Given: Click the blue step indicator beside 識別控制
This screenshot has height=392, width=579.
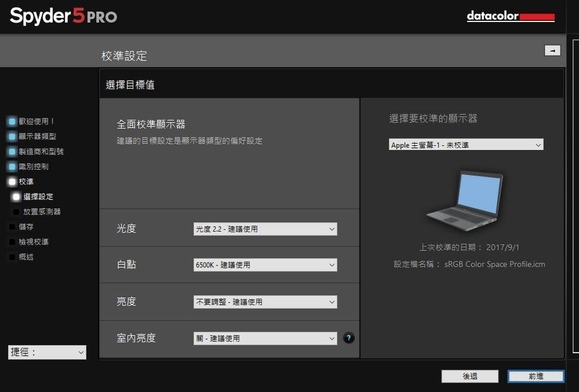Looking at the screenshot, I should pos(12,167).
